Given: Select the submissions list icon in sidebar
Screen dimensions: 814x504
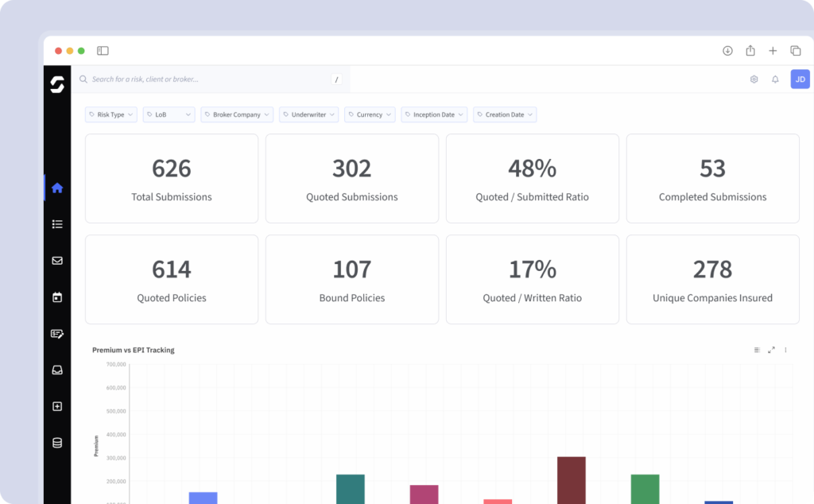Looking at the screenshot, I should point(56,224).
